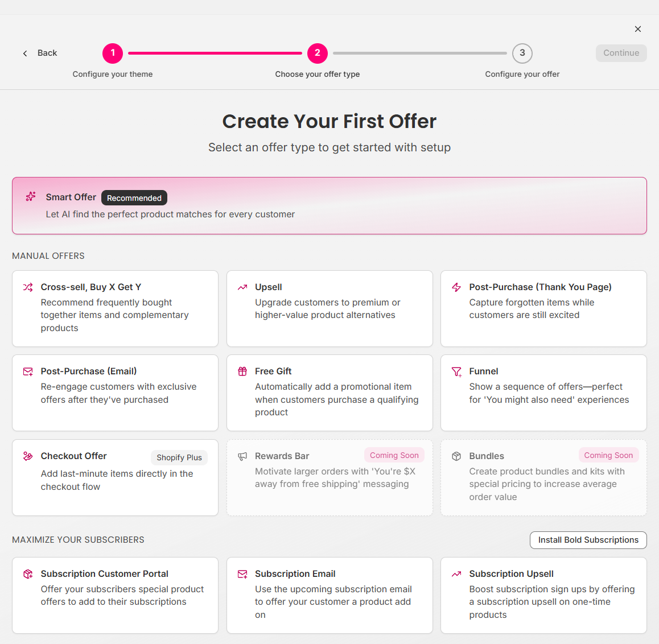The width and height of the screenshot is (659, 644).
Task: Click 'Re-engage customers with exclusive offers' text
Action: tap(118, 393)
